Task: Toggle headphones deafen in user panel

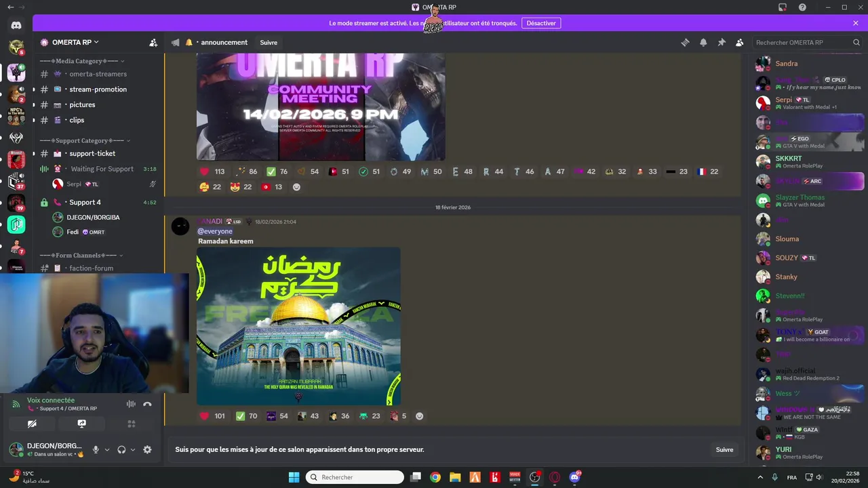Action: [121, 449]
